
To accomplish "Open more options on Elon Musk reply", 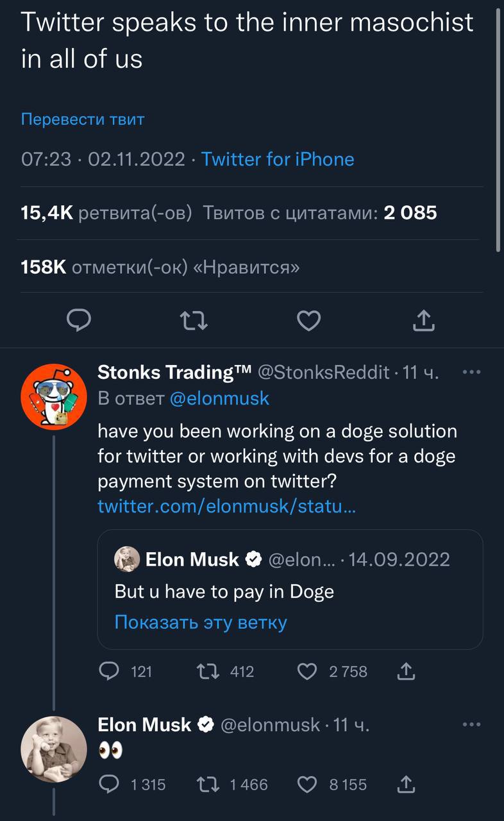I will tap(471, 725).
